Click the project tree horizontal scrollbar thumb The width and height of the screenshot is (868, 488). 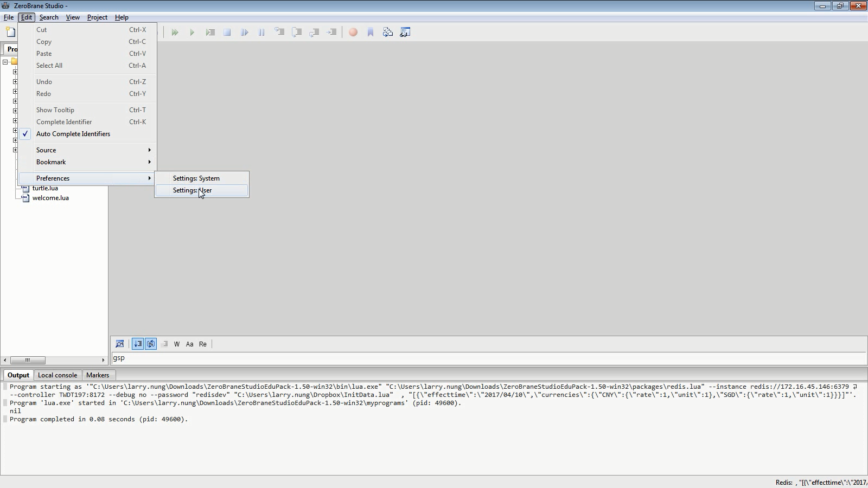[28, 360]
